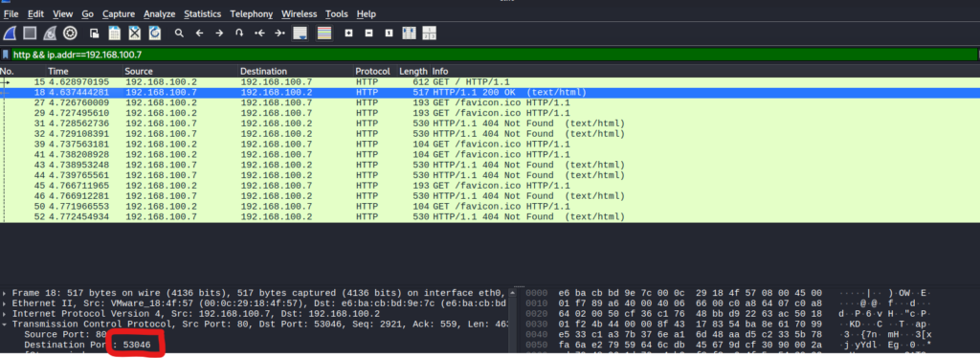The width and height of the screenshot is (980, 358).
Task: Sort by the Length column header
Action: point(413,71)
